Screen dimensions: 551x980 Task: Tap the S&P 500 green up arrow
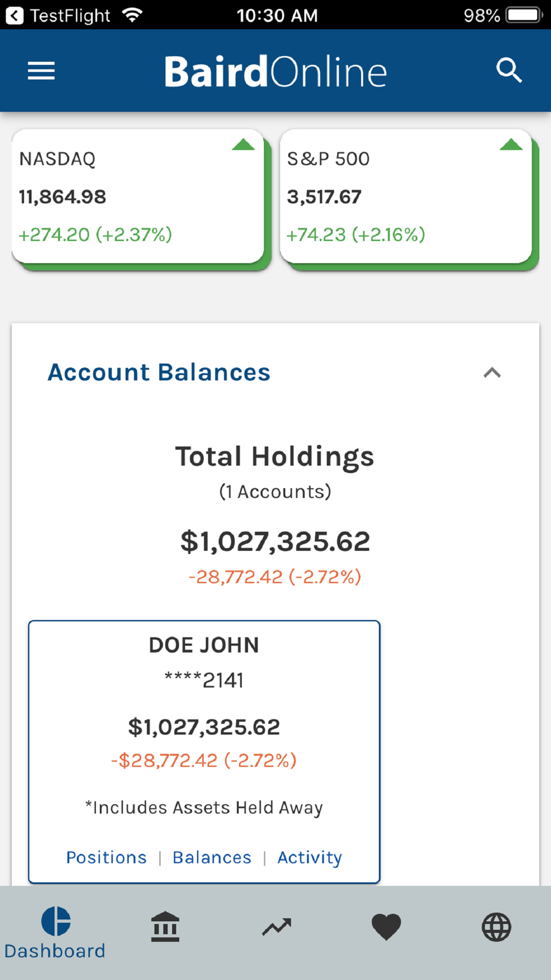tap(511, 145)
